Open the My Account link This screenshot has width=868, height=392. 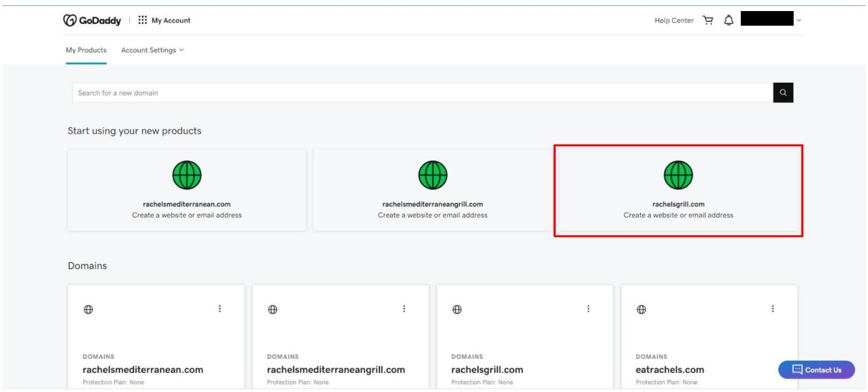(171, 20)
